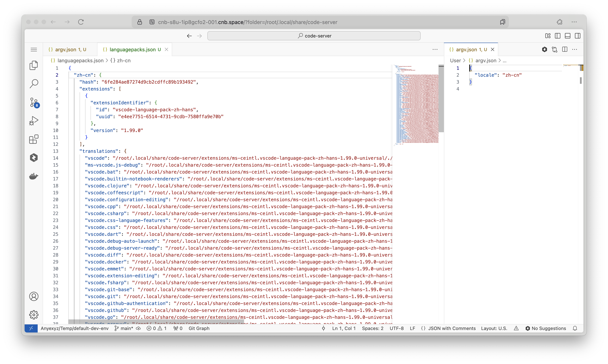Click the publish to cloud icon beside main*

click(139, 328)
